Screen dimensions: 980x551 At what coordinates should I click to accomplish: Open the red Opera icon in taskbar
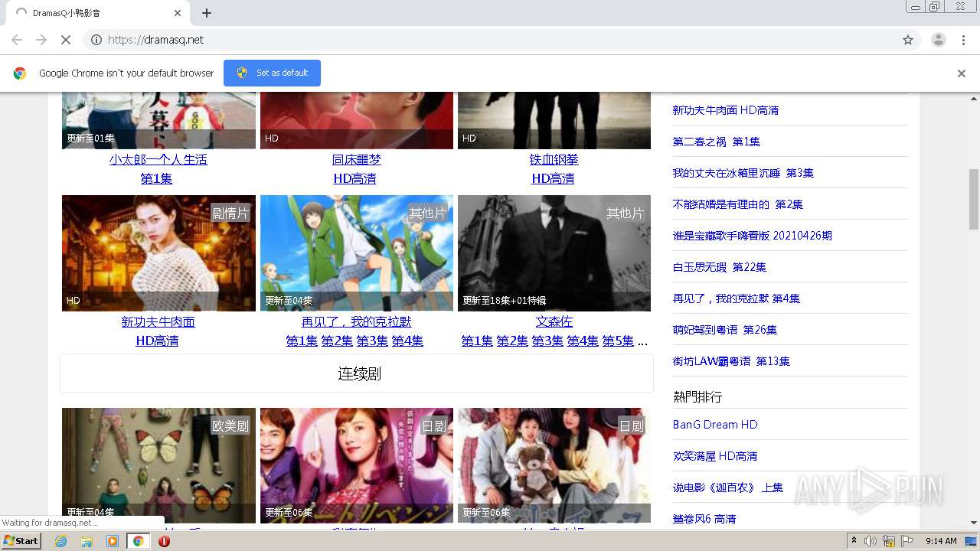tap(164, 541)
